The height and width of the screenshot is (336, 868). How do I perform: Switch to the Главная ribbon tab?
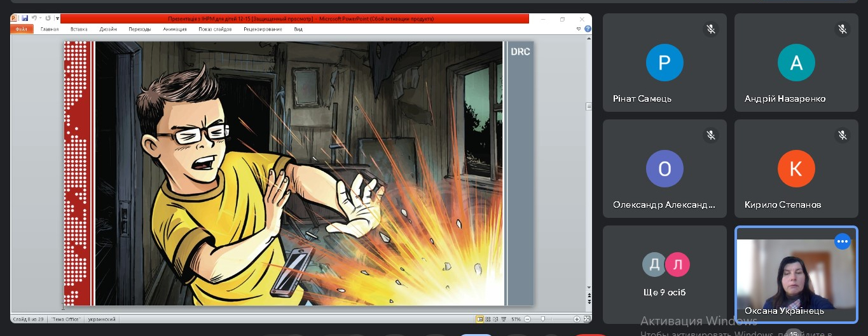50,29
